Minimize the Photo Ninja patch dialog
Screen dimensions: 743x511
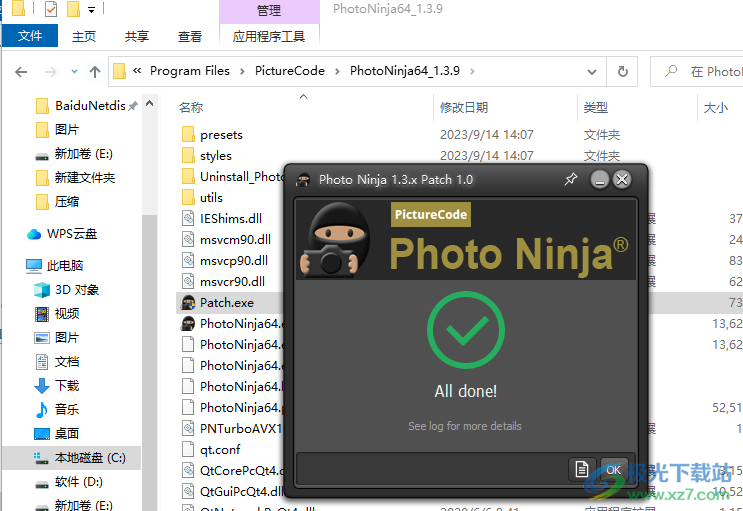click(x=600, y=180)
